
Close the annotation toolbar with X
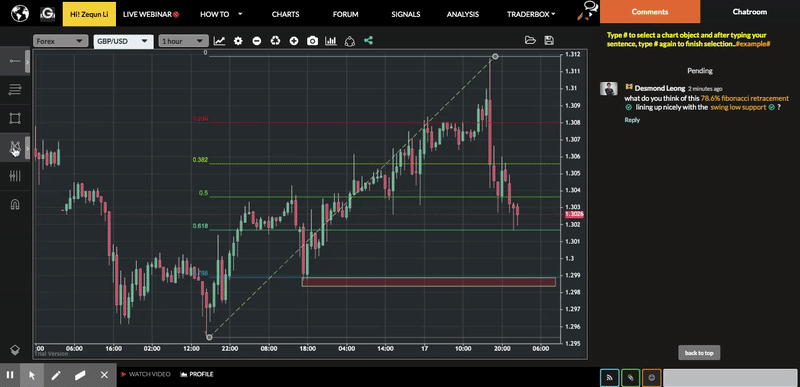(x=104, y=375)
